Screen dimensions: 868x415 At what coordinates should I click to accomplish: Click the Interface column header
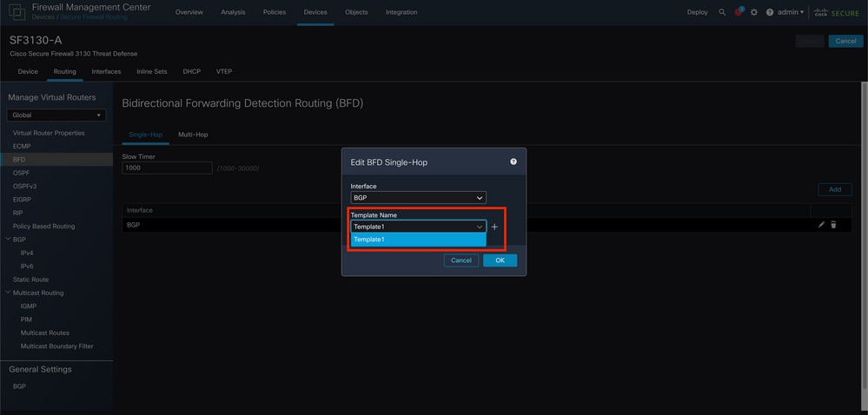(x=140, y=210)
